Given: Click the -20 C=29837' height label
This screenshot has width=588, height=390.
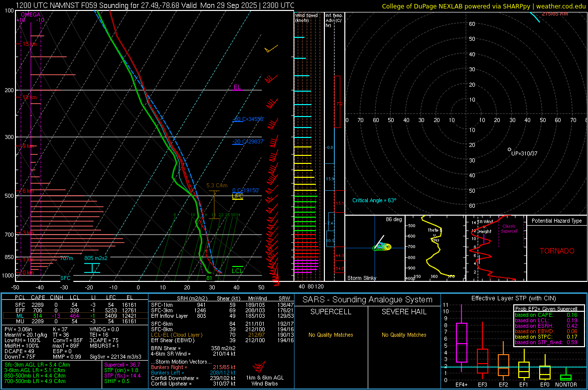Looking at the screenshot, I should (x=248, y=142).
